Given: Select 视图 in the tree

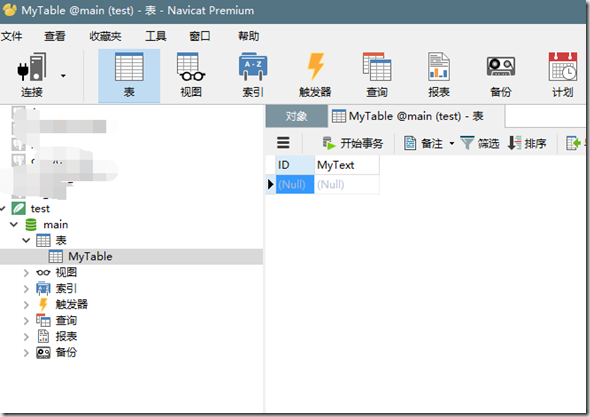Looking at the screenshot, I should pos(66,272).
